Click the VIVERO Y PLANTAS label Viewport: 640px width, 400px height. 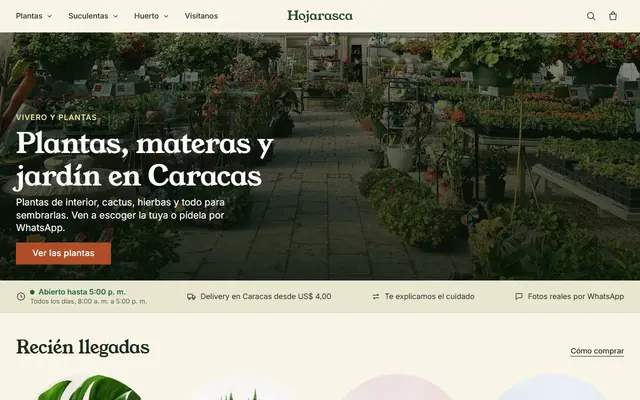point(56,118)
